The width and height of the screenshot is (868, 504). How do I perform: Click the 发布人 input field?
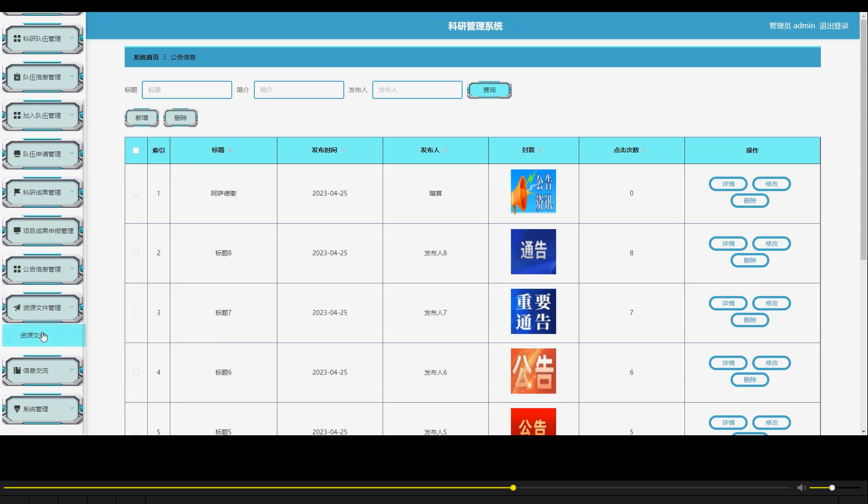click(x=416, y=89)
